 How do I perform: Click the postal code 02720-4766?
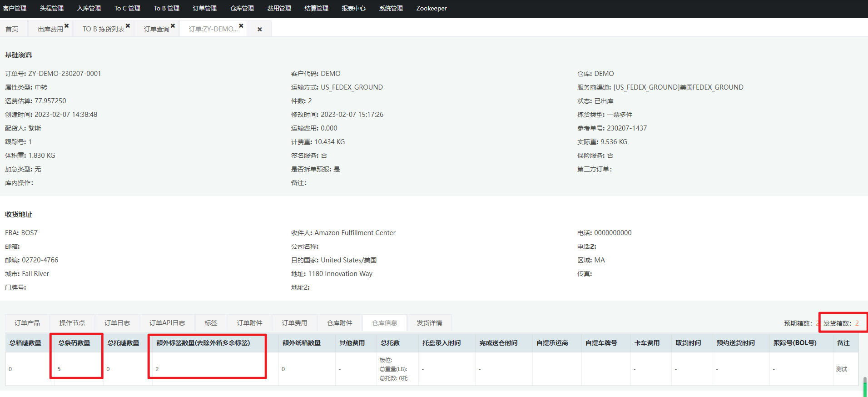click(x=40, y=260)
